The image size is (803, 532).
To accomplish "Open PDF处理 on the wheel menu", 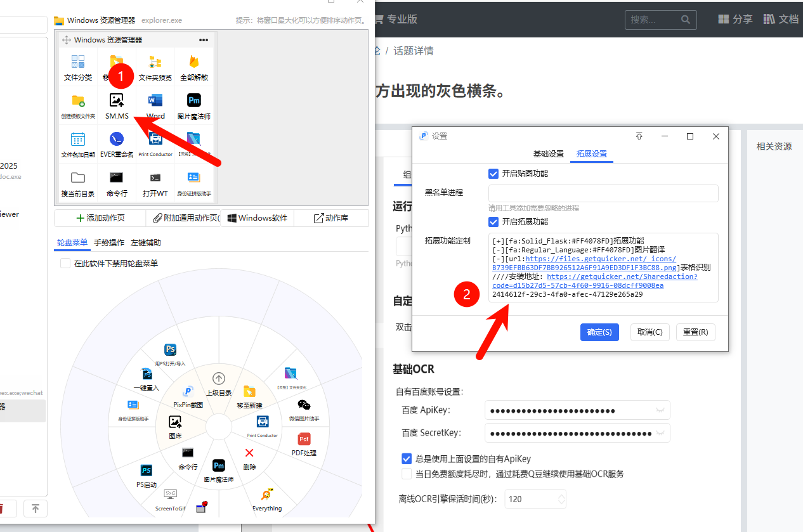I will (304, 444).
